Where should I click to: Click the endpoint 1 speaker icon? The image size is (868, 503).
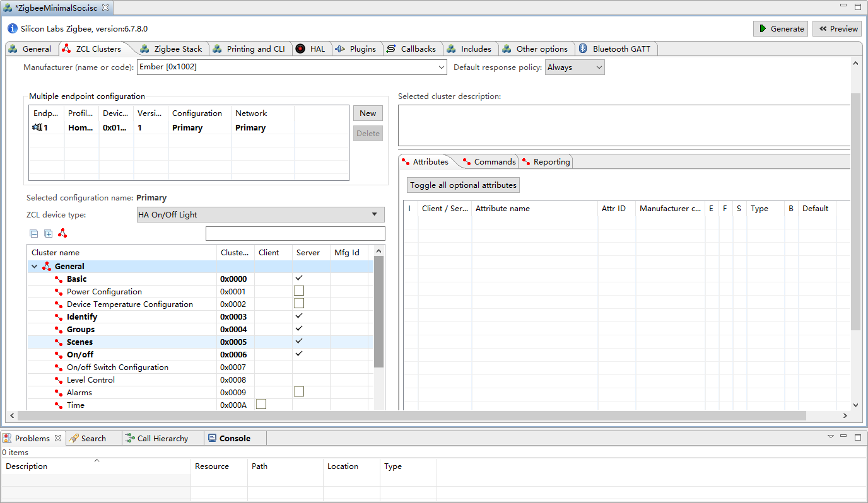pos(37,127)
